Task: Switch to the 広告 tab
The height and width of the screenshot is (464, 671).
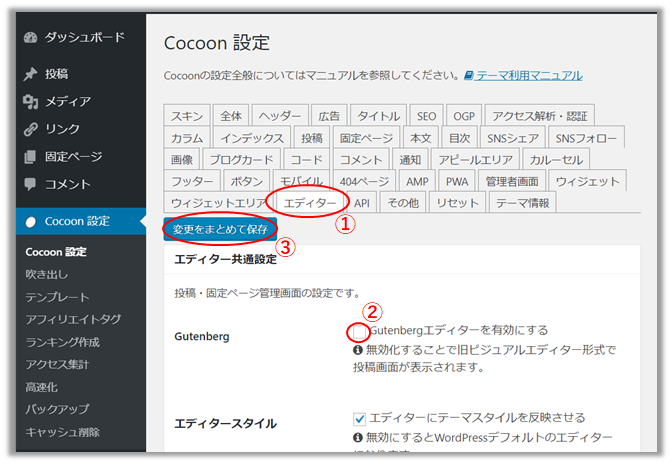Action: pos(329,116)
